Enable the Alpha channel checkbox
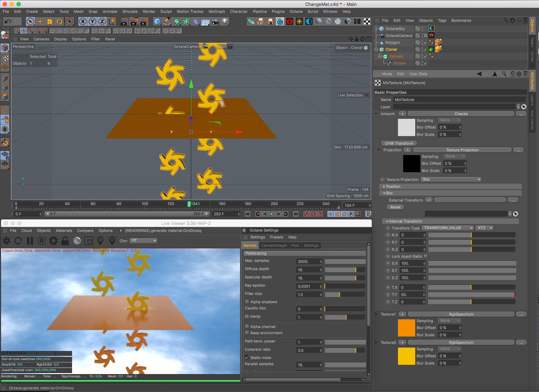539x392 pixels. tap(247, 327)
